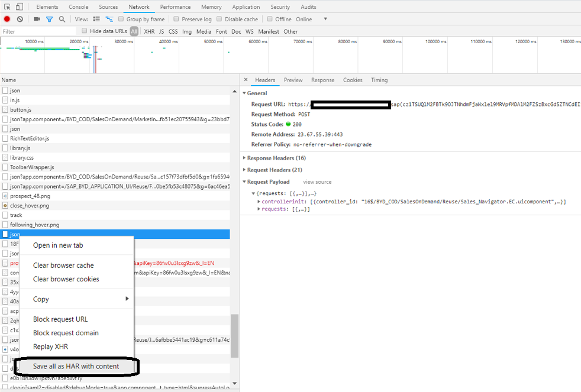Open the Copy submenu
The height and width of the screenshot is (392, 581).
click(76, 299)
